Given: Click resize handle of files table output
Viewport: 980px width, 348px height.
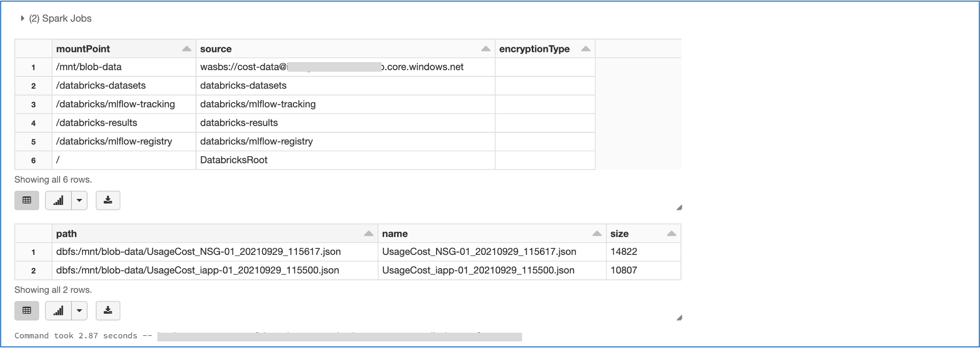Looking at the screenshot, I should click(x=679, y=318).
